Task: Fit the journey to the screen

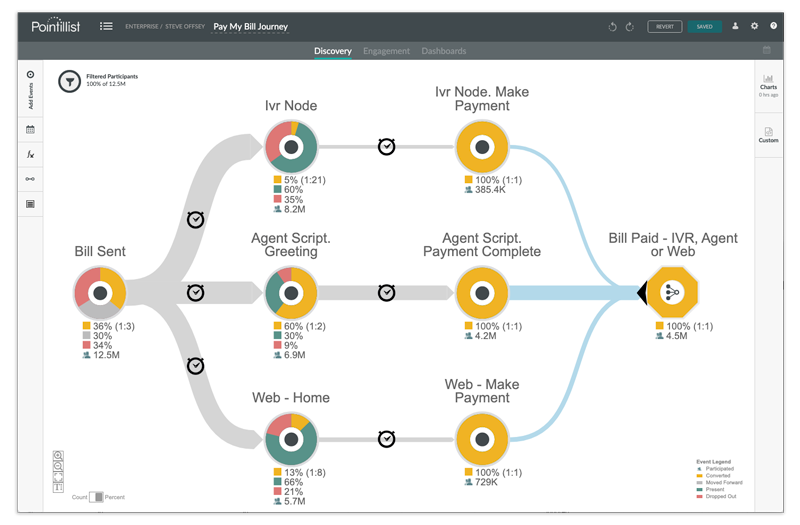Action: (58, 477)
